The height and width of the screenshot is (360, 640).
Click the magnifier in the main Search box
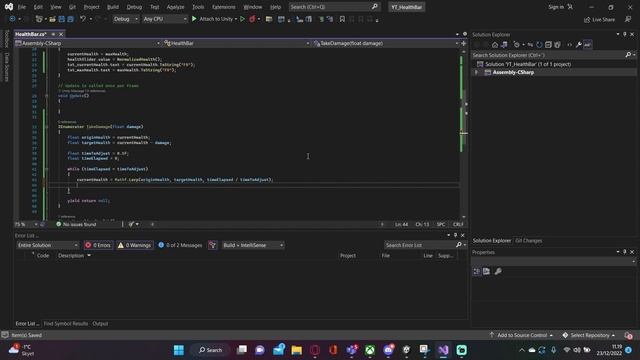tap(374, 7)
